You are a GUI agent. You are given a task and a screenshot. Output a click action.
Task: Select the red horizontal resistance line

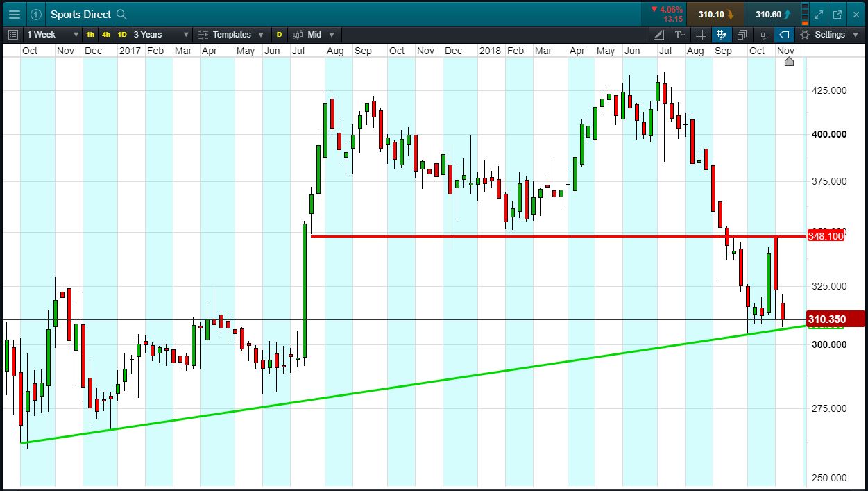tap(559, 236)
